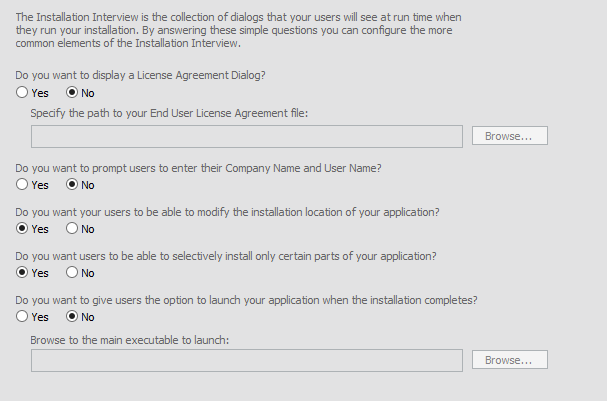This screenshot has height=401, width=607.
Task: Click the License Agreement Dialog question text
Action: [141, 75]
